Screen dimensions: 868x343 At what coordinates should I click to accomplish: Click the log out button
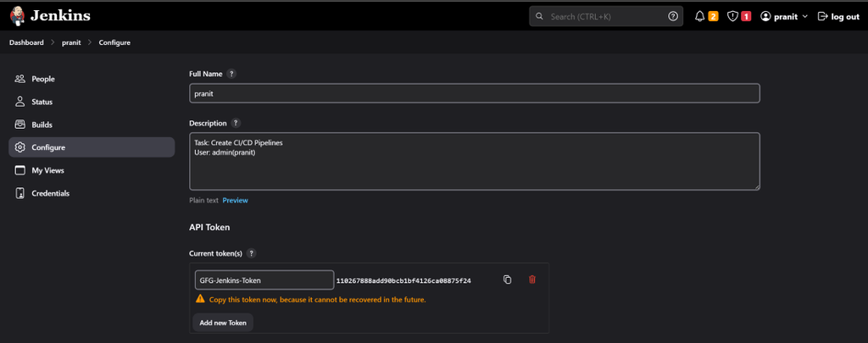click(838, 17)
